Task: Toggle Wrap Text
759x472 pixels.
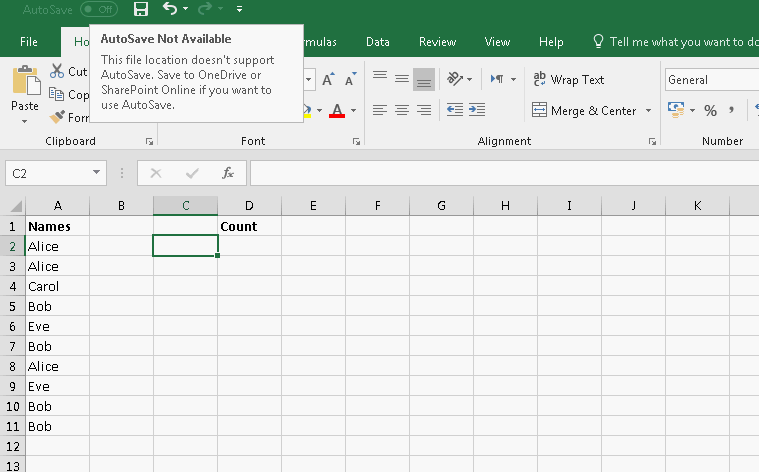Action: [x=569, y=79]
